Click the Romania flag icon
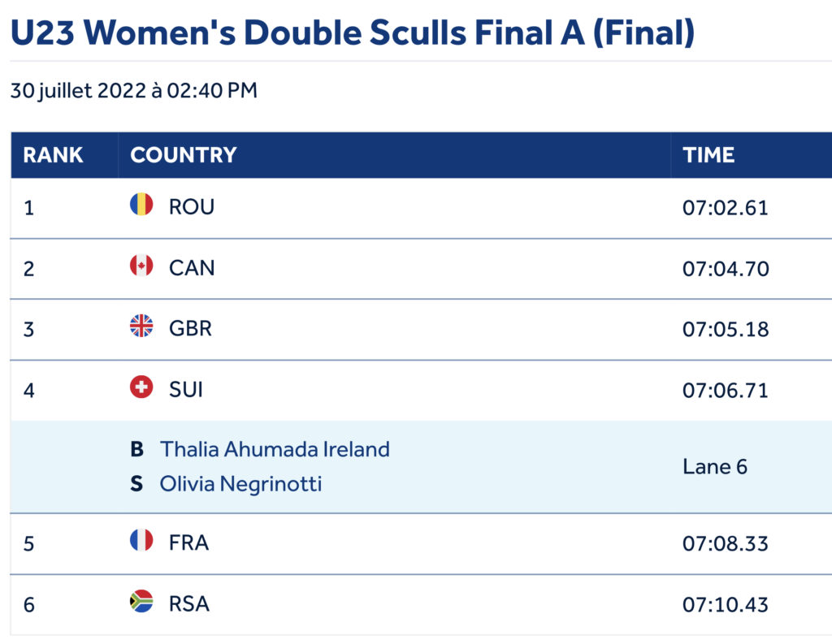The image size is (832, 644). [141, 205]
